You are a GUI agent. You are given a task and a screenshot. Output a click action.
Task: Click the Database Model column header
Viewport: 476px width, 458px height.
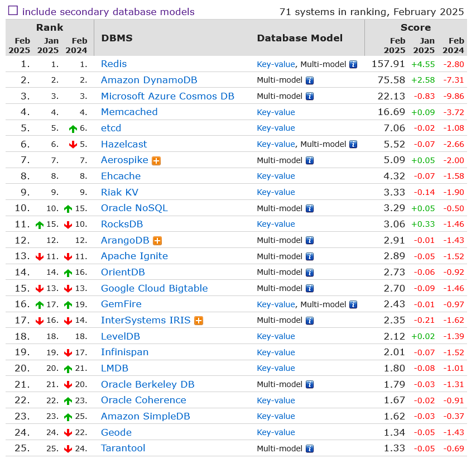(300, 38)
